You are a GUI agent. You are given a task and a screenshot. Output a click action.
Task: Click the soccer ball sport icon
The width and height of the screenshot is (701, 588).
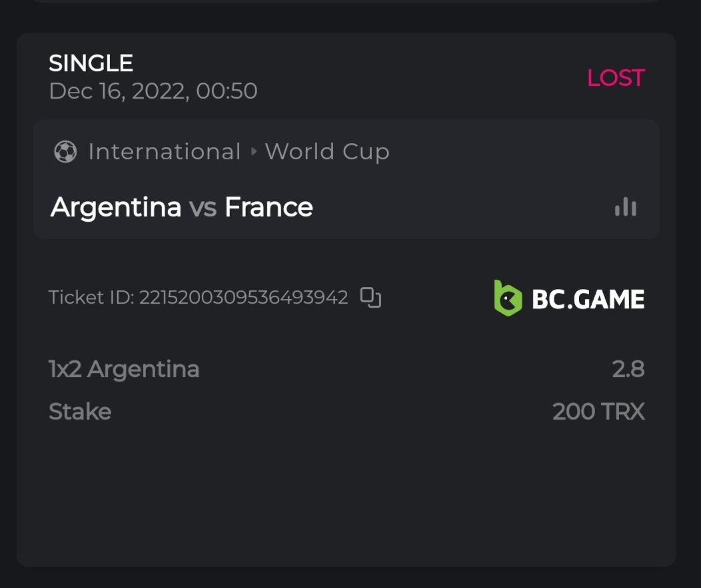[x=65, y=152]
